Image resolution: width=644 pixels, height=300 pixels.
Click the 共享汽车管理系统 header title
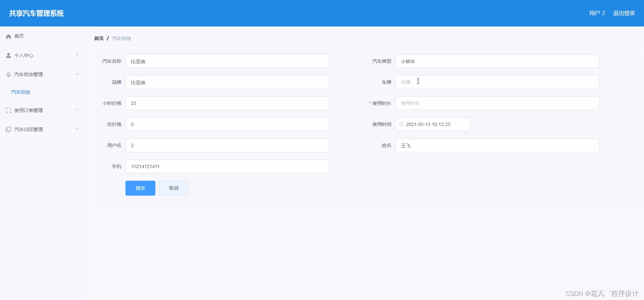pyautogui.click(x=37, y=13)
